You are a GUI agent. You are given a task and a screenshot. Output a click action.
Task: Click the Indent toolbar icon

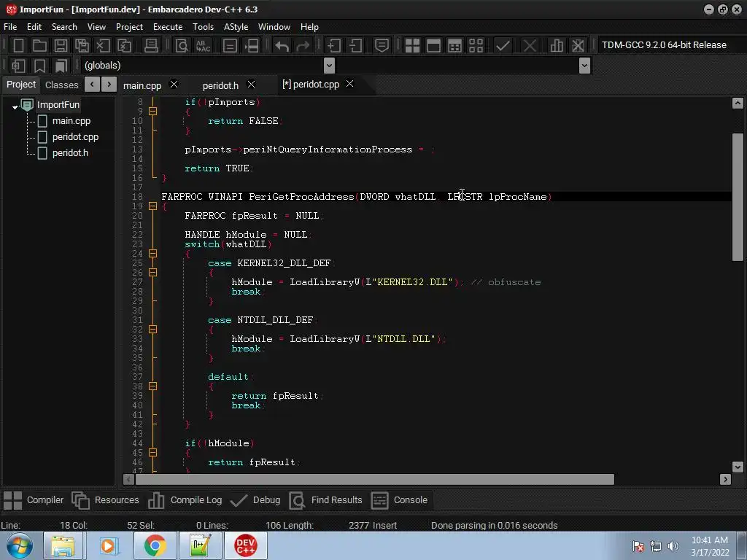[333, 46]
